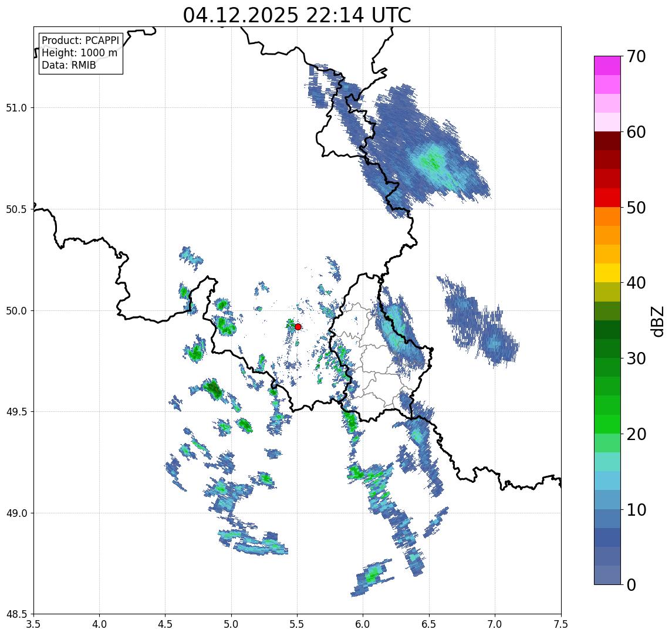The image size is (672, 636).
Task: Click the "Height: 1000 m" legend line
Action: click(79, 53)
